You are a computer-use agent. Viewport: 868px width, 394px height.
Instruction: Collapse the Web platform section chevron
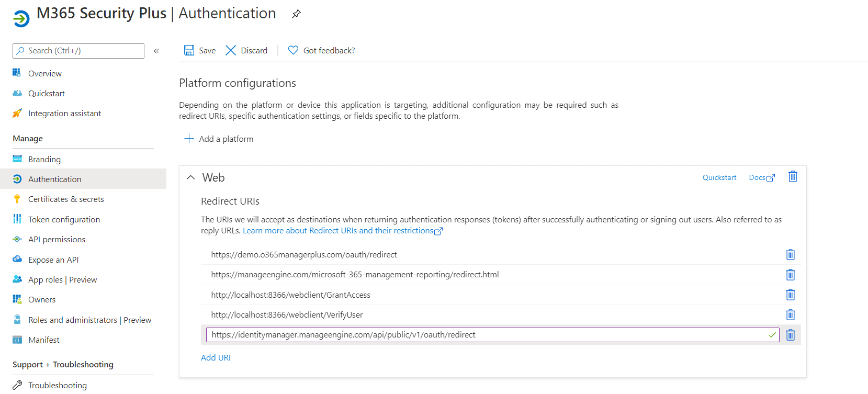(x=191, y=178)
